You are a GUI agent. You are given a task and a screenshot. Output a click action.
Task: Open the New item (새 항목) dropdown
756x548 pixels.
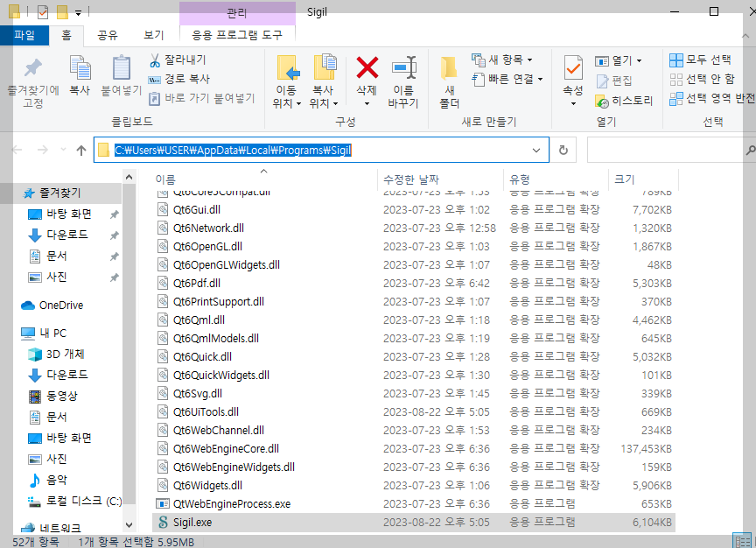coord(502,60)
